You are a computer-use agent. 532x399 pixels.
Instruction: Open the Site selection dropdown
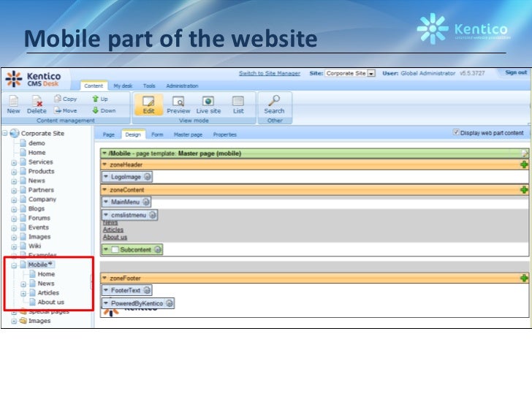(x=371, y=73)
